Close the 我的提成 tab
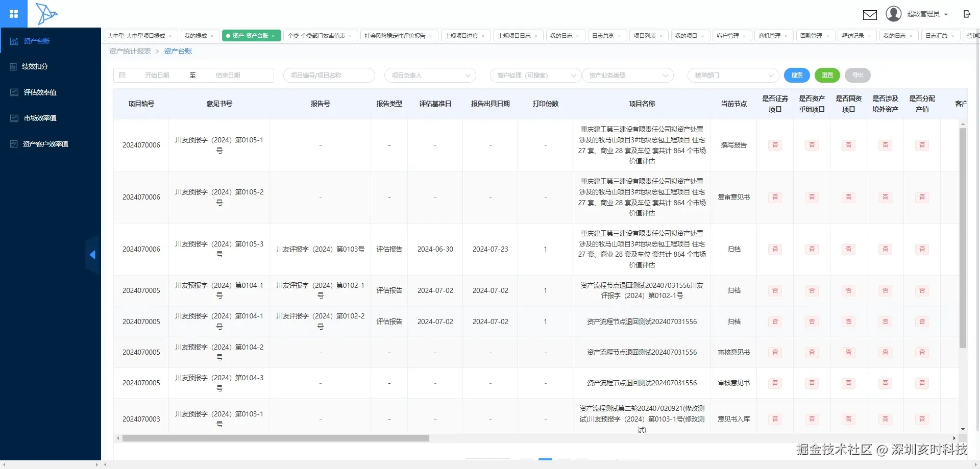980x469 pixels. [212, 36]
